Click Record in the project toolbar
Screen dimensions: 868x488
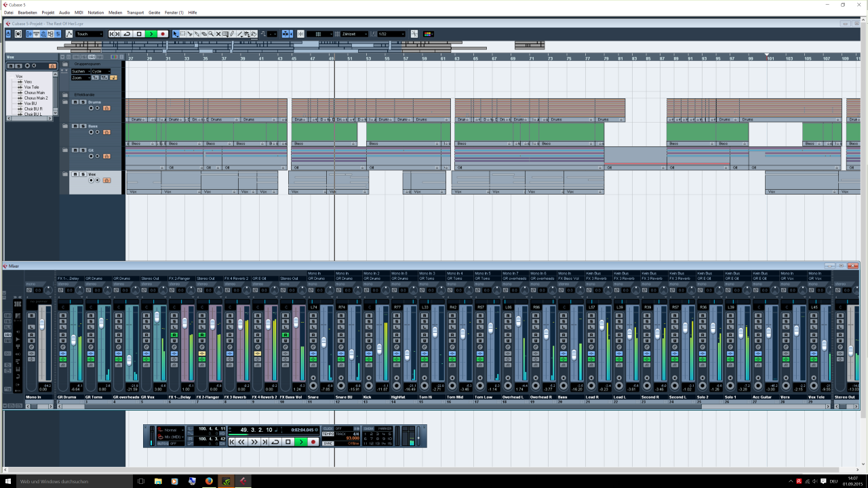point(163,34)
